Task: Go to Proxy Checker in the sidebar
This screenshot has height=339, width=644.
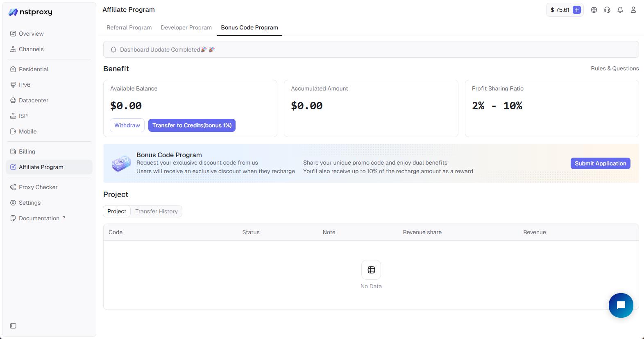Action: tap(38, 187)
